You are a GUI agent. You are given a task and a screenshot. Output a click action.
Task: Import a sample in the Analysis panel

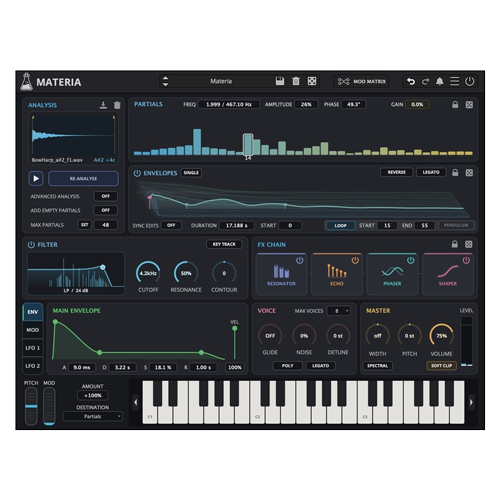click(103, 105)
